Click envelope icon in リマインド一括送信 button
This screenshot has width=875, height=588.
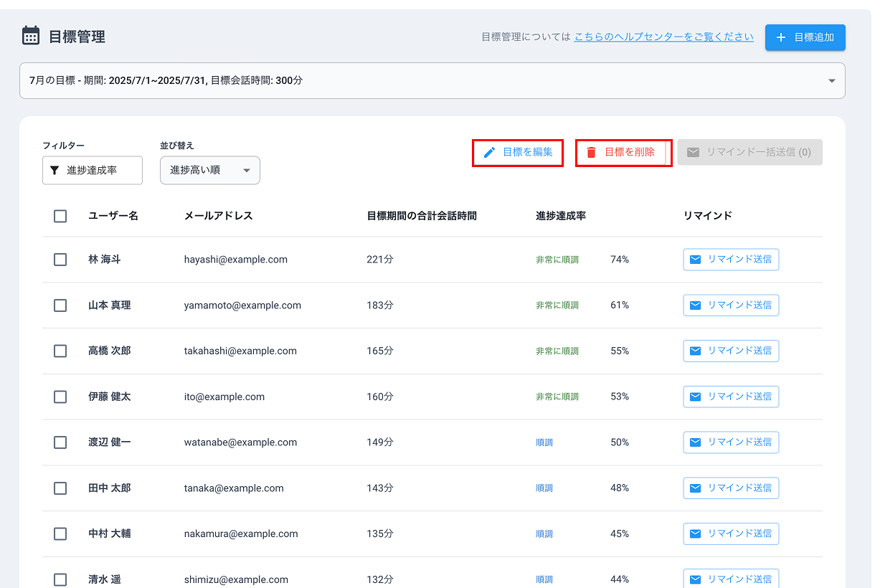[693, 152]
